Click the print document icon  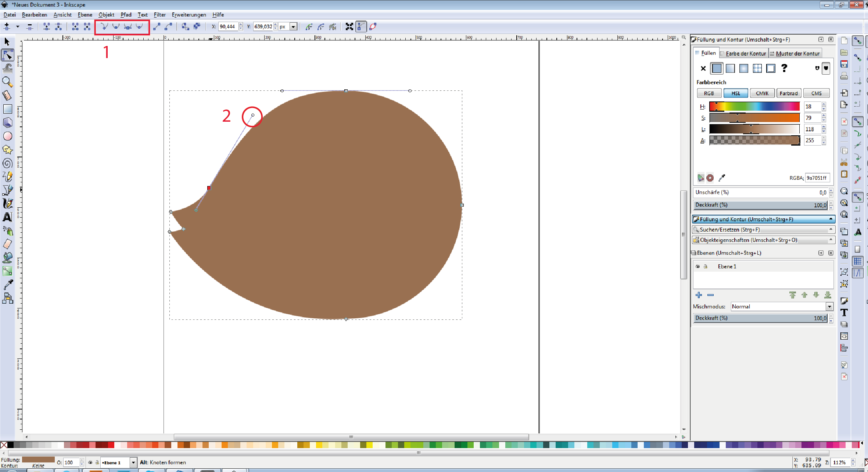(x=844, y=76)
